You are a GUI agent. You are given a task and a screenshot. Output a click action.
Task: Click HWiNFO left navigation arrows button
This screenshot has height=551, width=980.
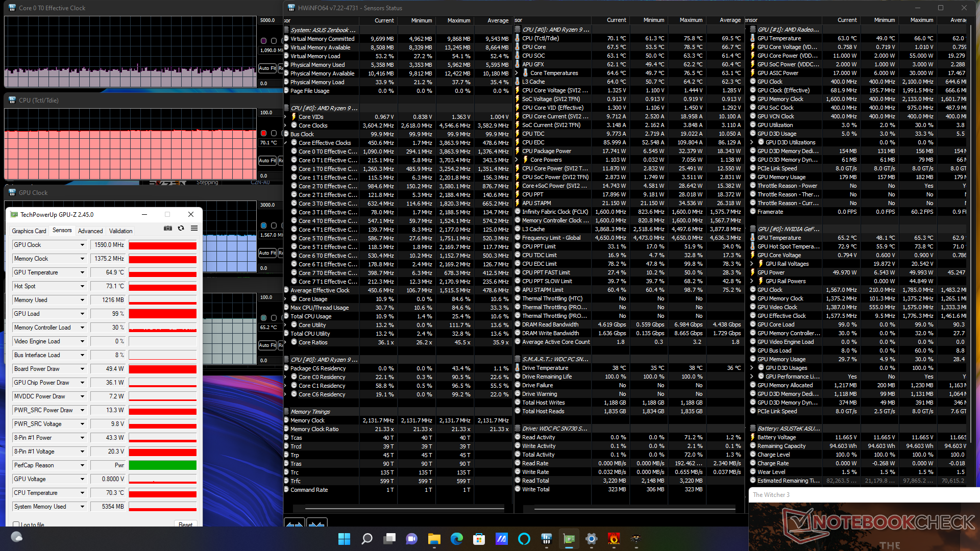coord(294,524)
